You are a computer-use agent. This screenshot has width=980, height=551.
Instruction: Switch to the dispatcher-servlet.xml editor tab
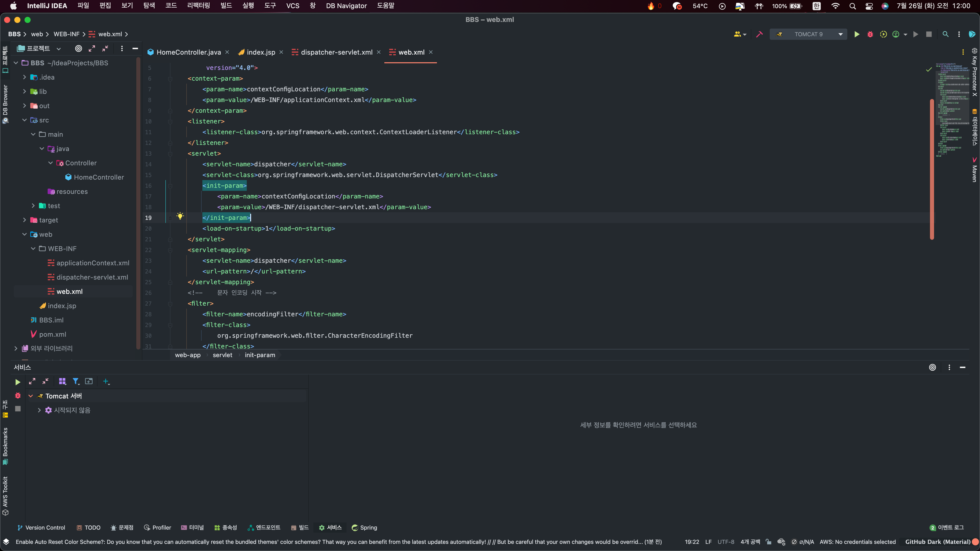click(336, 53)
